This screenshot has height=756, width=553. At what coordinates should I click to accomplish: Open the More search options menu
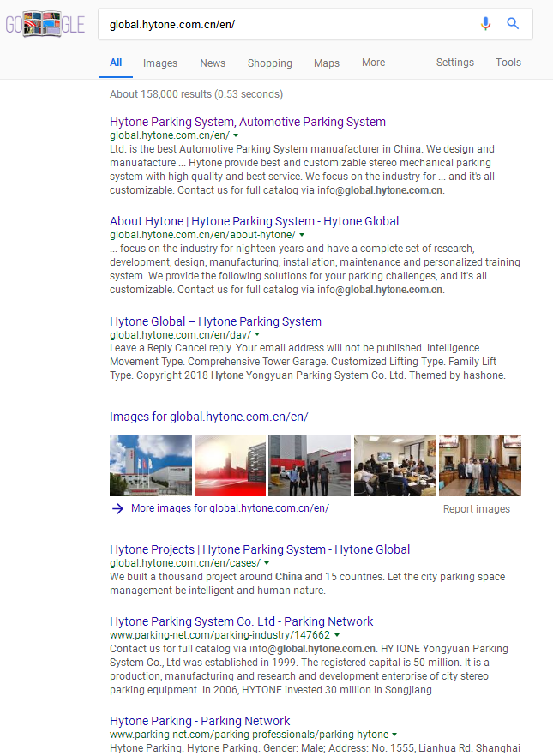click(373, 63)
